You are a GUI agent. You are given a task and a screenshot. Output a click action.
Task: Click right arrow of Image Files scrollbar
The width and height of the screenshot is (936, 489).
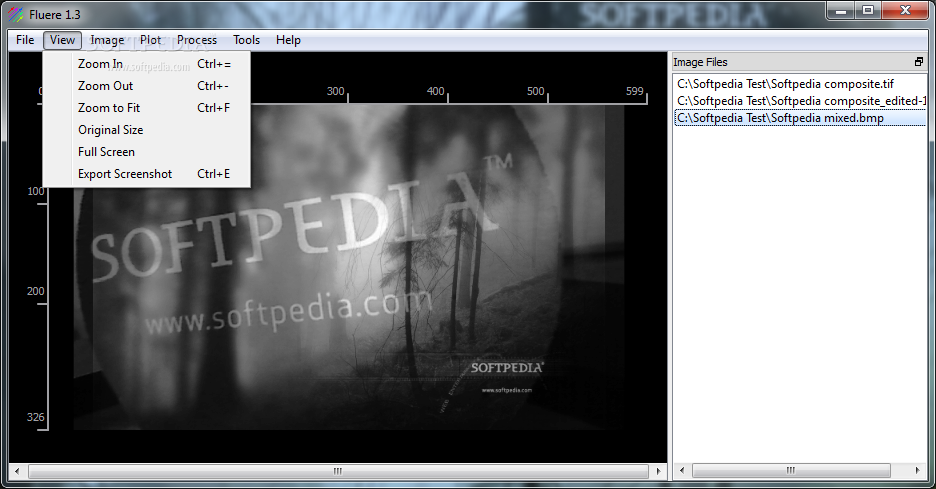[x=917, y=470]
